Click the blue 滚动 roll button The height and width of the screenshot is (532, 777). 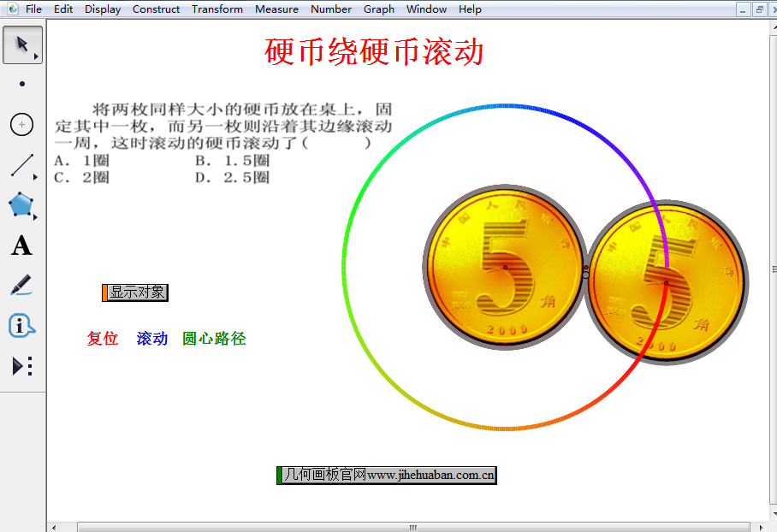point(152,339)
